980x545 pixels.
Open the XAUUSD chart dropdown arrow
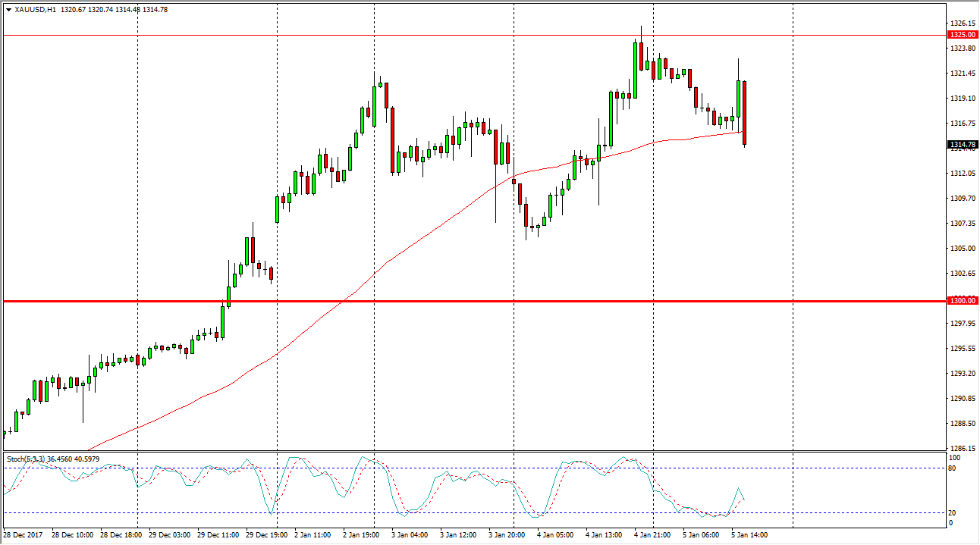click(8, 9)
